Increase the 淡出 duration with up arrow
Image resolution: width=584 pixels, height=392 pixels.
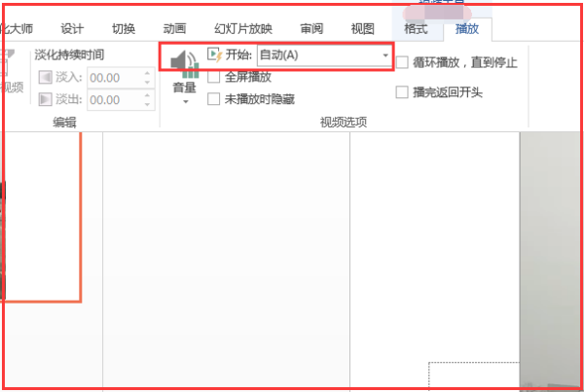click(148, 95)
